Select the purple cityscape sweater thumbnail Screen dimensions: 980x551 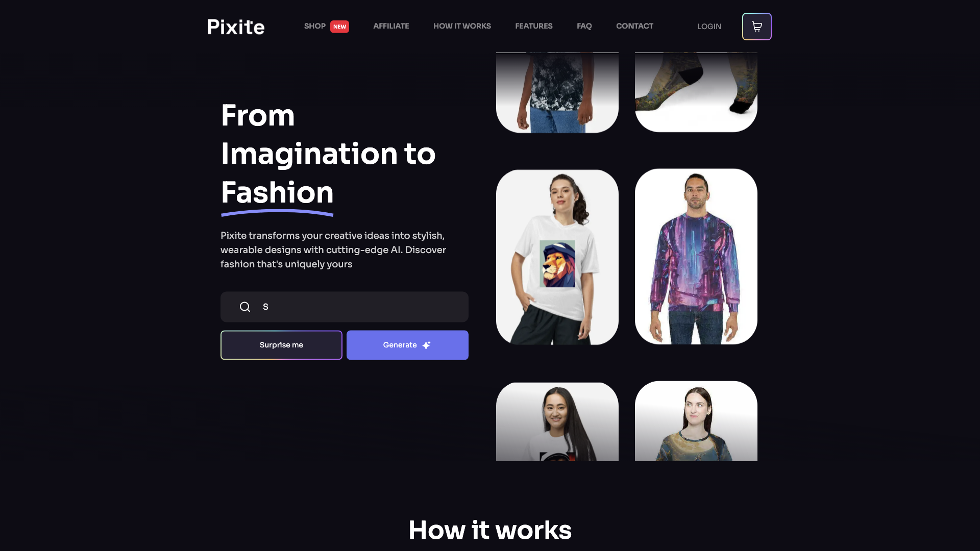[x=696, y=257]
